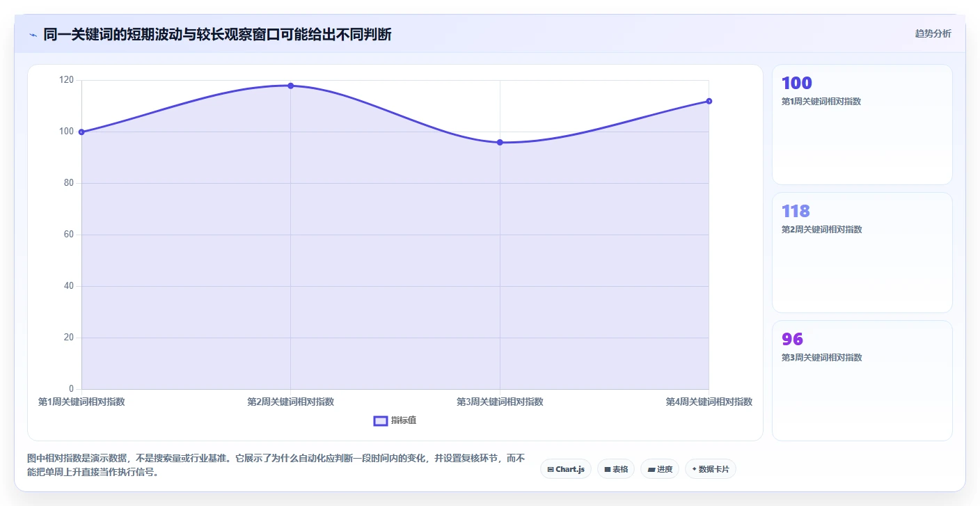The height and width of the screenshot is (506, 980).
Task: Click the 20 y-axis tick label
Action: (x=69, y=338)
